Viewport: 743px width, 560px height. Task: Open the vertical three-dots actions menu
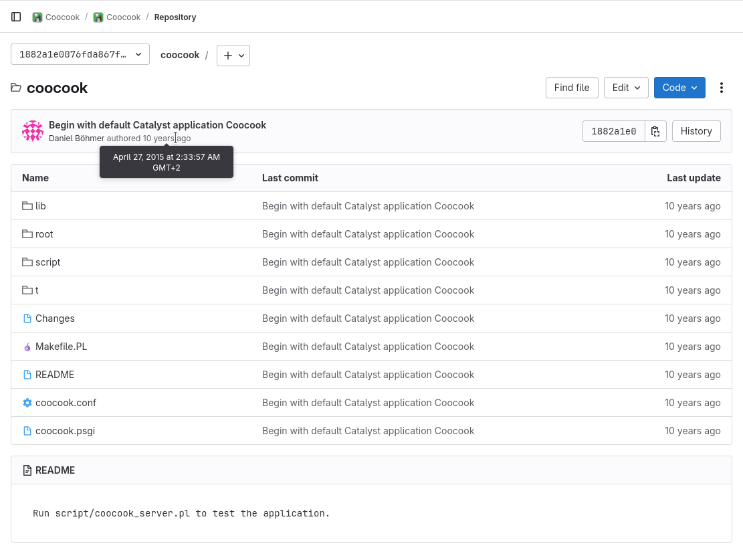(x=721, y=88)
